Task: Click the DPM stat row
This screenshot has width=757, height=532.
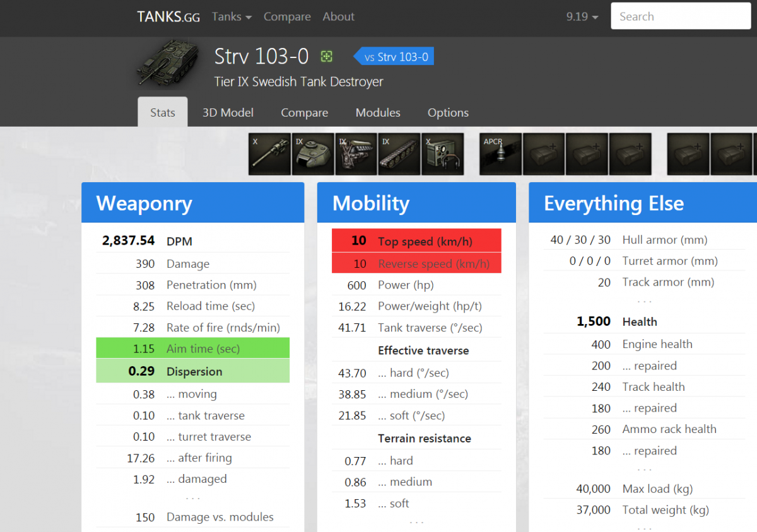Action: (x=193, y=241)
